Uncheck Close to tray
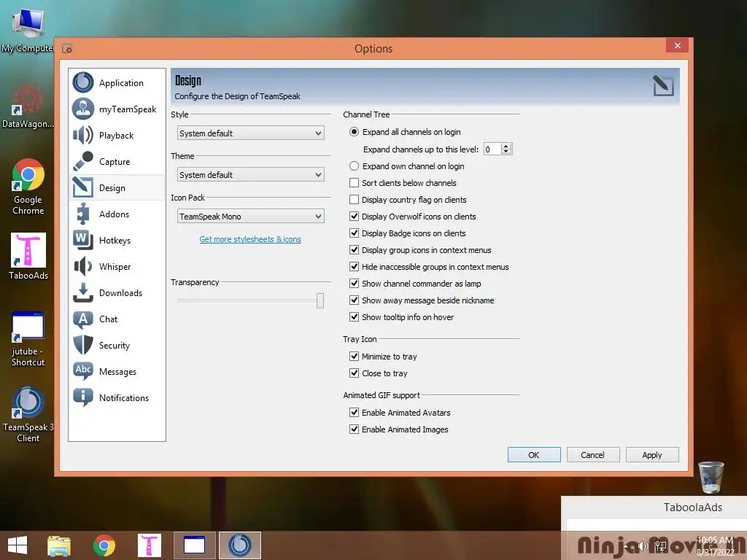Image resolution: width=747 pixels, height=560 pixels. 354,373
